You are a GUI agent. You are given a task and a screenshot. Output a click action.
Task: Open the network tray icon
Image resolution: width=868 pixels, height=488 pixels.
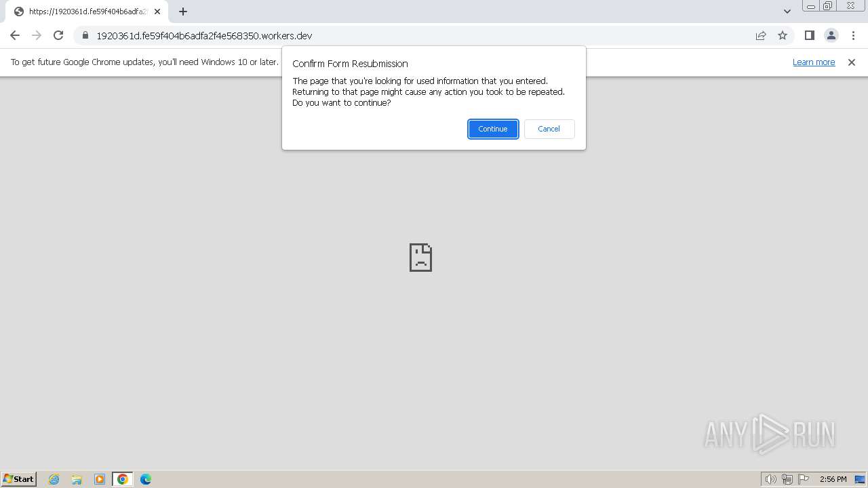787,479
